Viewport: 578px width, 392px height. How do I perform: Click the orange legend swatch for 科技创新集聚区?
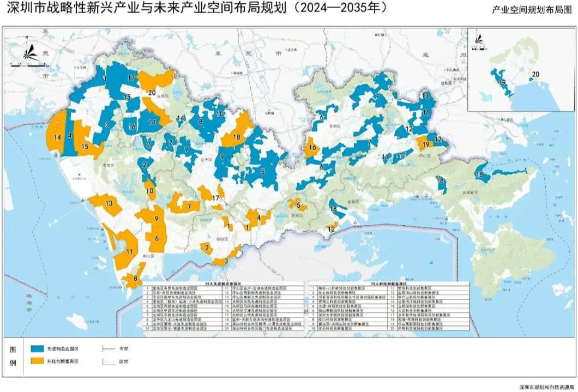pos(38,361)
